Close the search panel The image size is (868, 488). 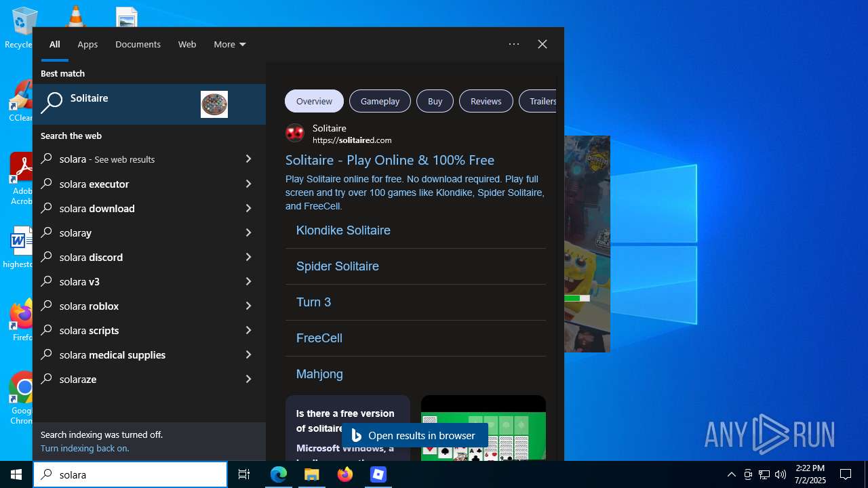(542, 44)
